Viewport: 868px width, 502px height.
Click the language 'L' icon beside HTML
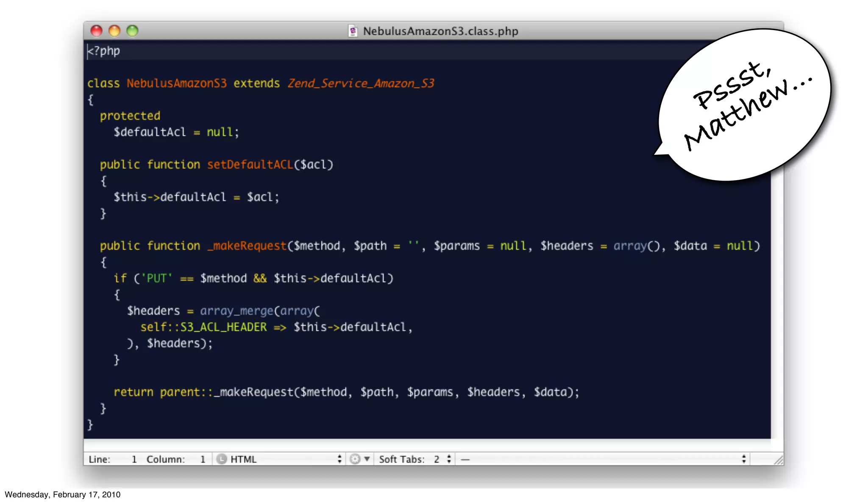tap(222, 459)
